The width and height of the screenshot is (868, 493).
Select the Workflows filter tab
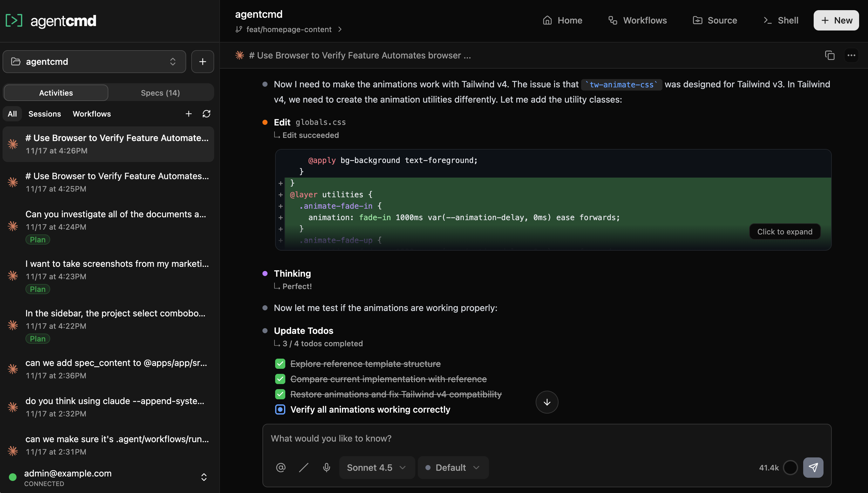[x=91, y=114]
